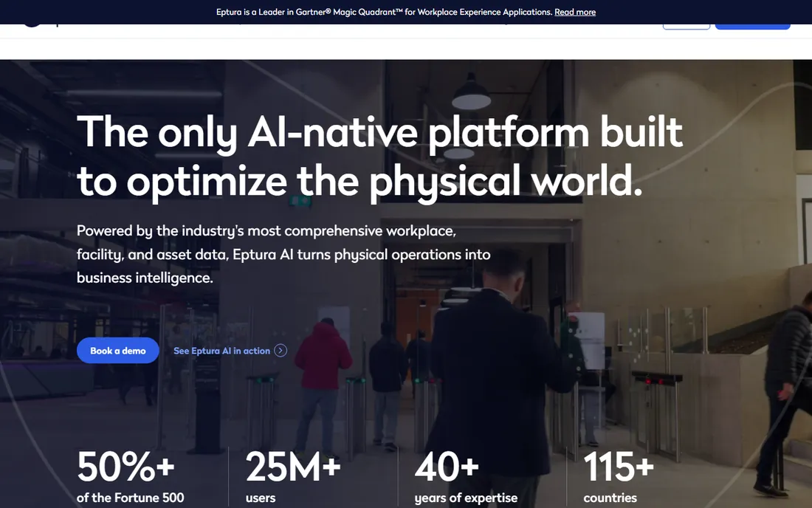
Task: Click the '40+' statistic
Action: [447, 467]
